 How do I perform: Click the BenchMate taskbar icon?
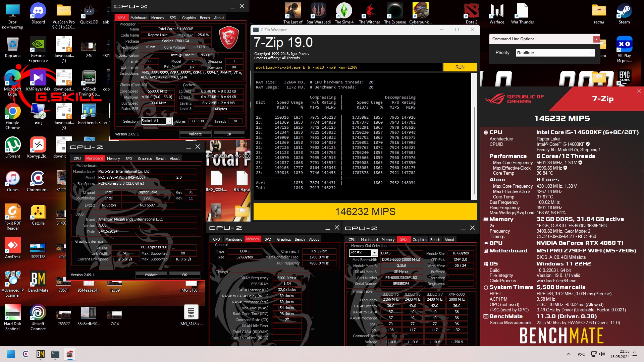point(41,354)
